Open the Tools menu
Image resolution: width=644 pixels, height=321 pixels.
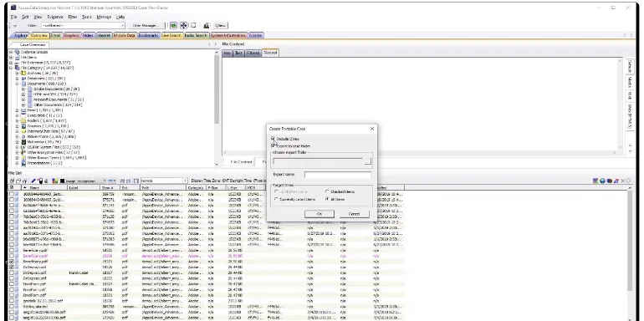87,18
